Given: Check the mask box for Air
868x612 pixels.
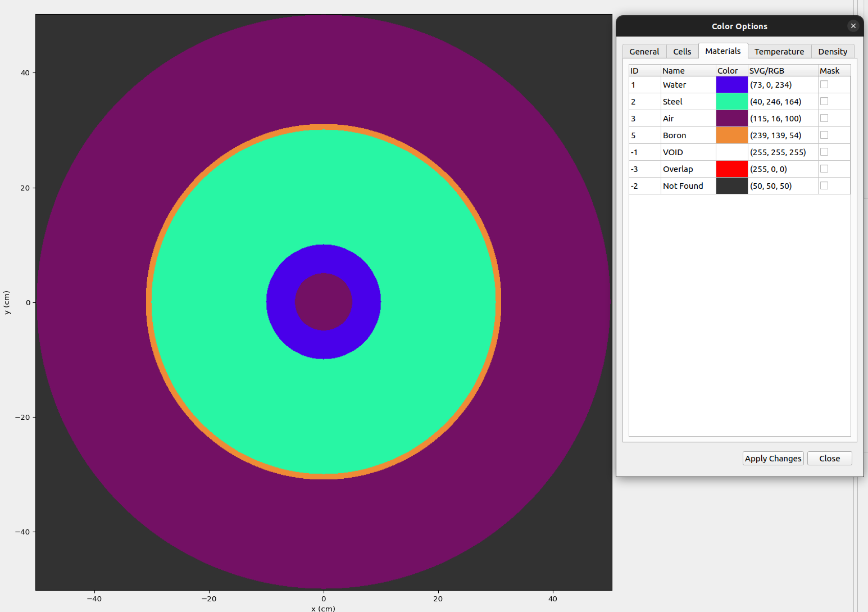Looking at the screenshot, I should [824, 118].
